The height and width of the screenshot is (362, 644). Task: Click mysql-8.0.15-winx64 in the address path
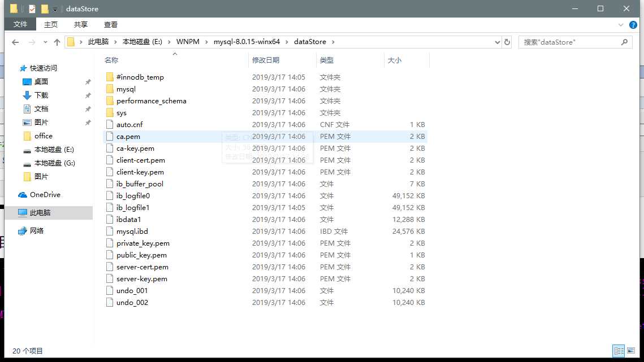point(247,42)
